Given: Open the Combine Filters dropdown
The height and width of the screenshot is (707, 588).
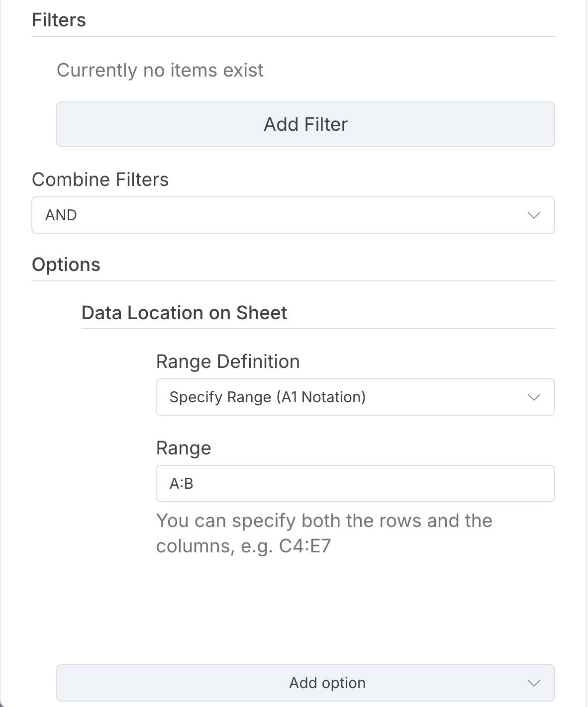Looking at the screenshot, I should click(293, 215).
